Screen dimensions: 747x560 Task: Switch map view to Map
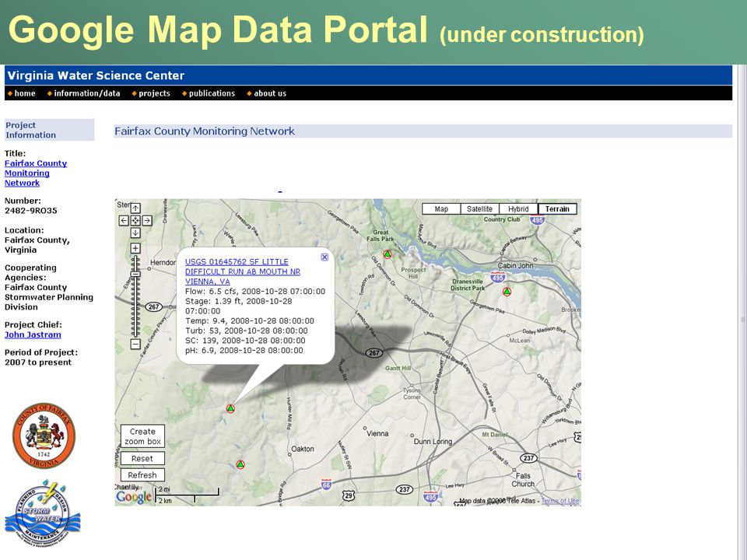click(x=441, y=209)
